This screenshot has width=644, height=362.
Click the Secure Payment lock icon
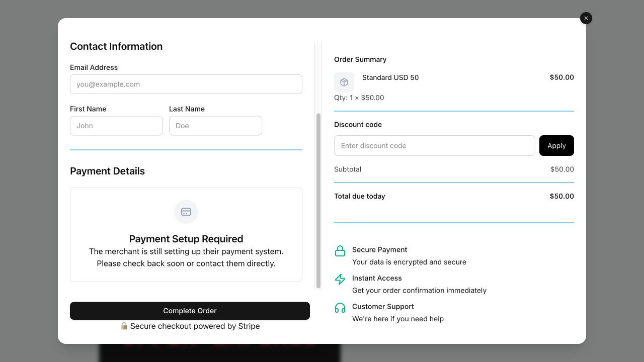(340, 251)
